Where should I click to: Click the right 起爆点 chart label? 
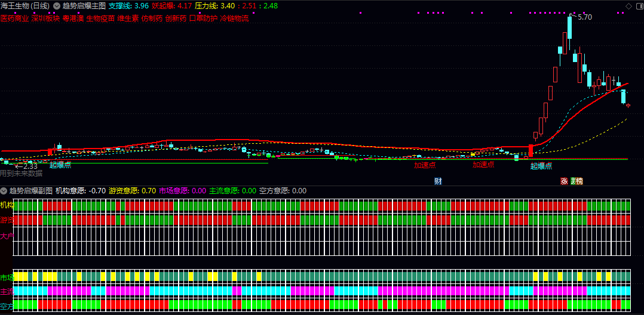pyautogui.click(x=541, y=166)
